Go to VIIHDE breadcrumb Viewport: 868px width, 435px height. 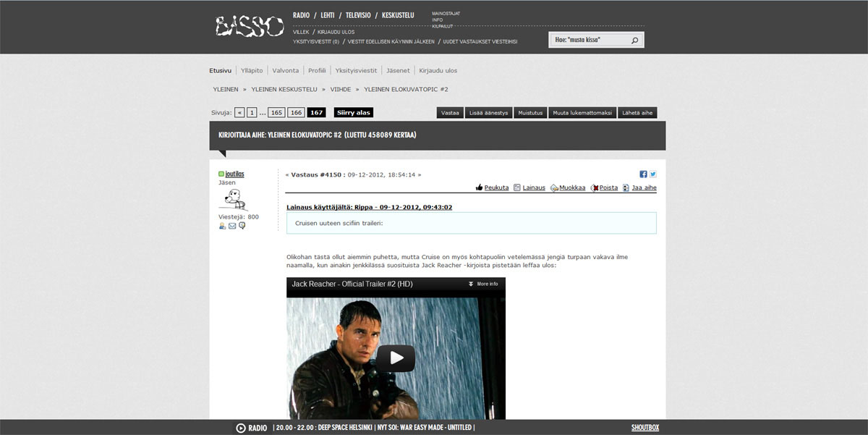[x=341, y=89]
